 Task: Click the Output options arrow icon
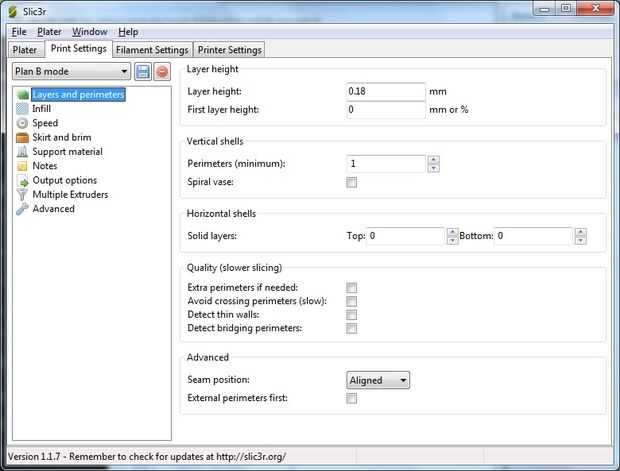point(23,180)
